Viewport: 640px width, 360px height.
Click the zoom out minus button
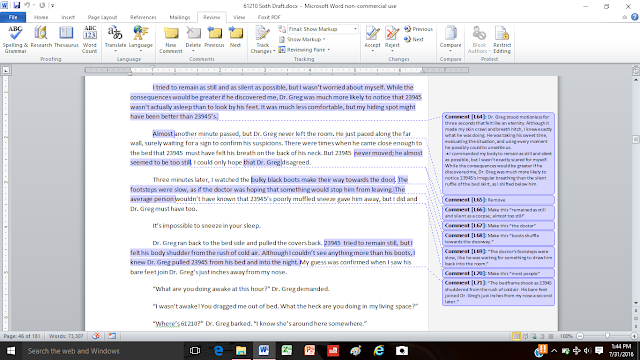(x=580, y=336)
